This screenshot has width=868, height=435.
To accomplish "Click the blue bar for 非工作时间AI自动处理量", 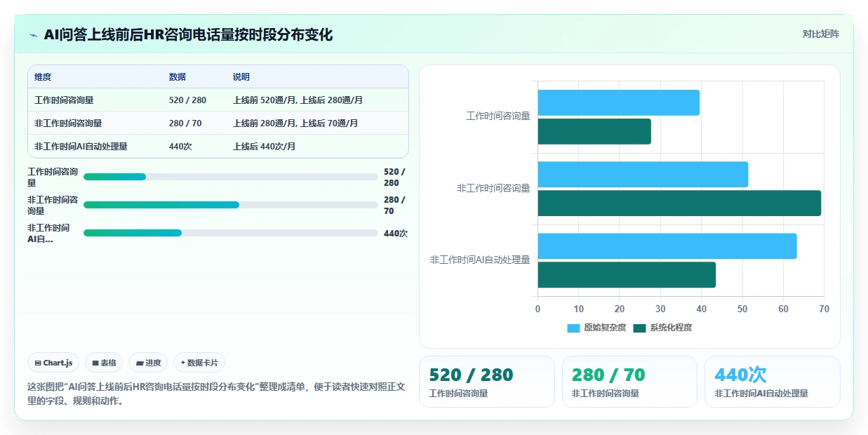I will coord(667,246).
